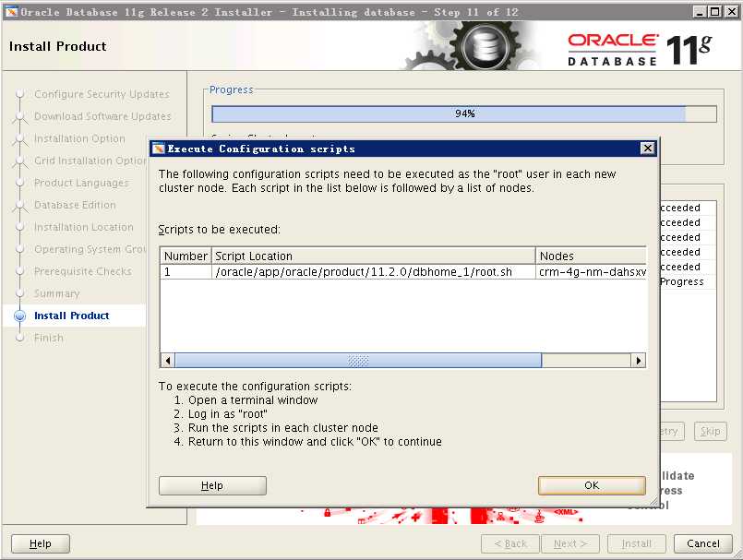Click the horizontal scrollbar thumb in scripts table

[358, 361]
